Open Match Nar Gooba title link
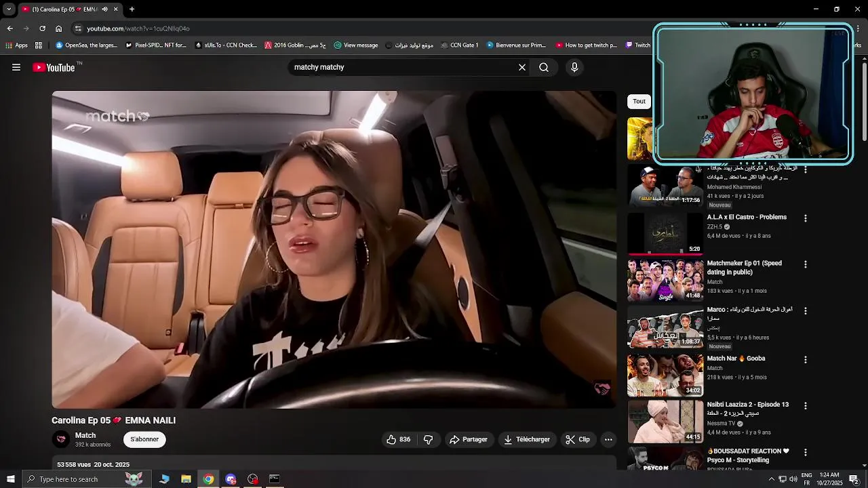Image resolution: width=868 pixels, height=488 pixels. click(736, 359)
